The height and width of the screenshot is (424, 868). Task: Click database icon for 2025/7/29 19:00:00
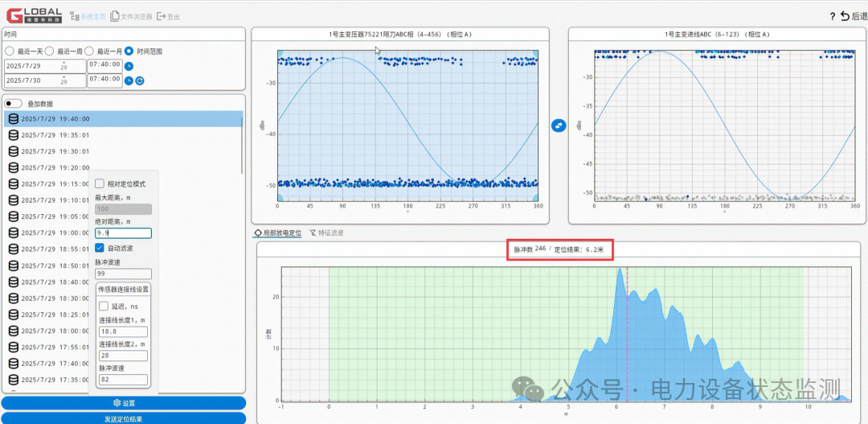tap(14, 233)
